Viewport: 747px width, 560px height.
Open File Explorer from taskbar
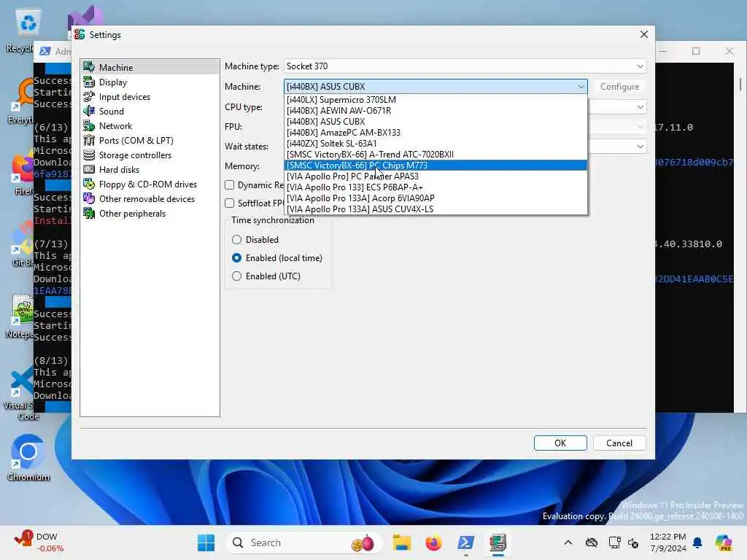pyautogui.click(x=402, y=542)
